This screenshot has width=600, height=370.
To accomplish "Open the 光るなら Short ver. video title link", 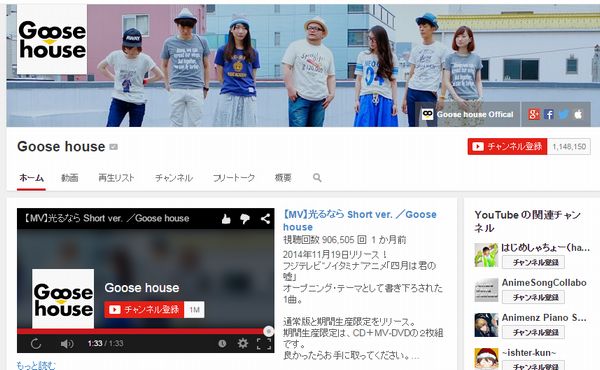I will point(360,220).
